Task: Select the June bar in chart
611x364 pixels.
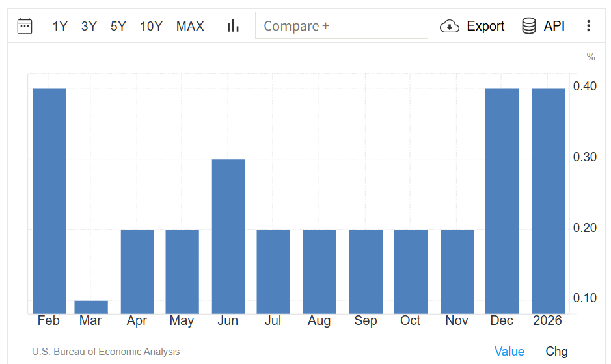Action: (x=228, y=237)
